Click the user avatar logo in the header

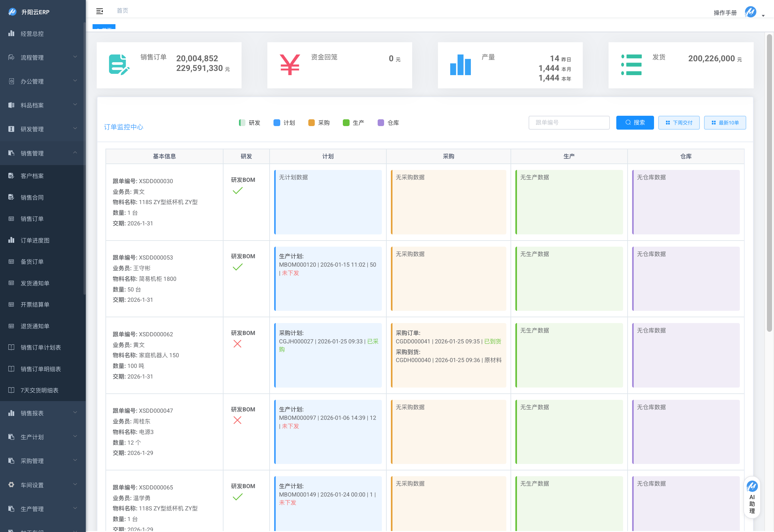(x=750, y=12)
